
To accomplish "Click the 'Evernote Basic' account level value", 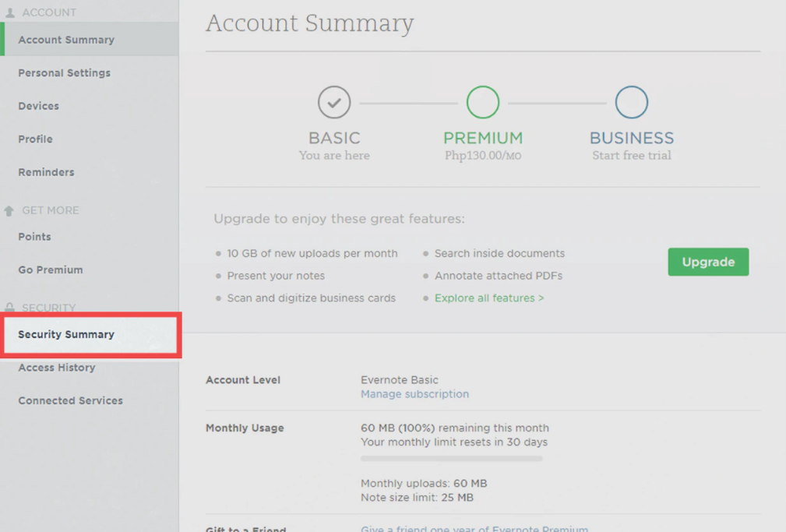I will 400,380.
